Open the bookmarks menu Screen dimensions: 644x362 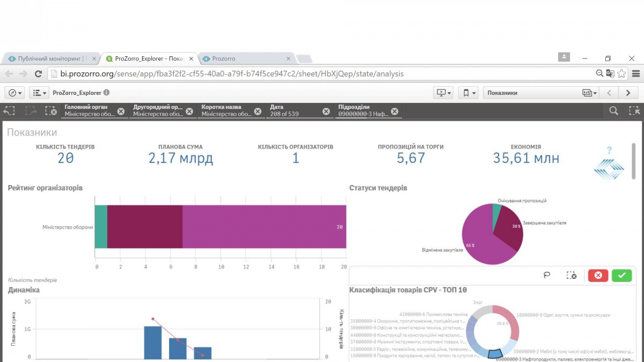click(x=470, y=93)
